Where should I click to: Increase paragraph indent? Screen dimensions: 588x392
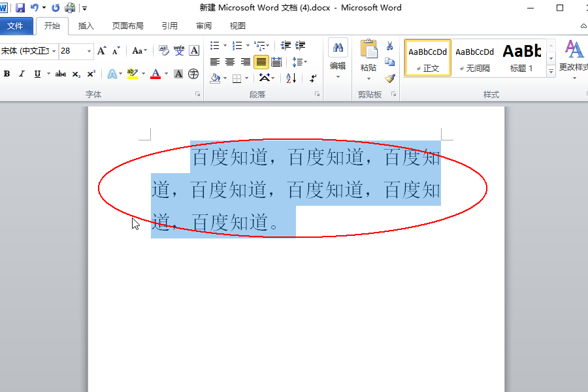[301, 46]
